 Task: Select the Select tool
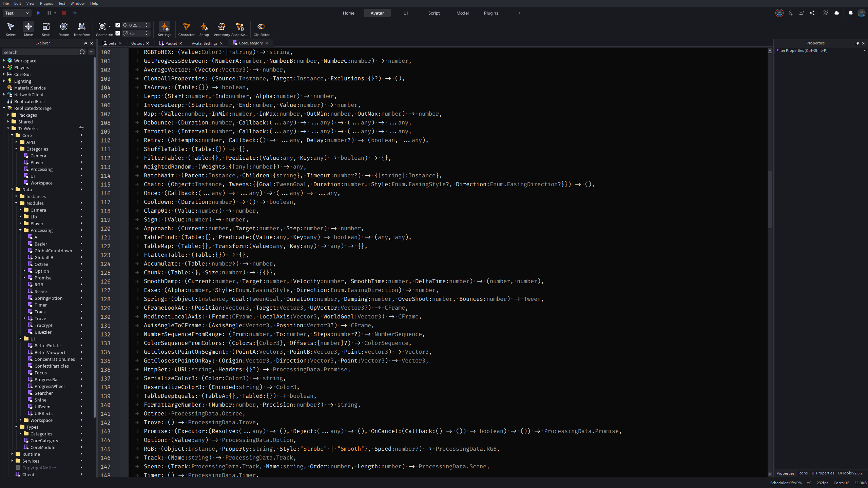pyautogui.click(x=11, y=29)
